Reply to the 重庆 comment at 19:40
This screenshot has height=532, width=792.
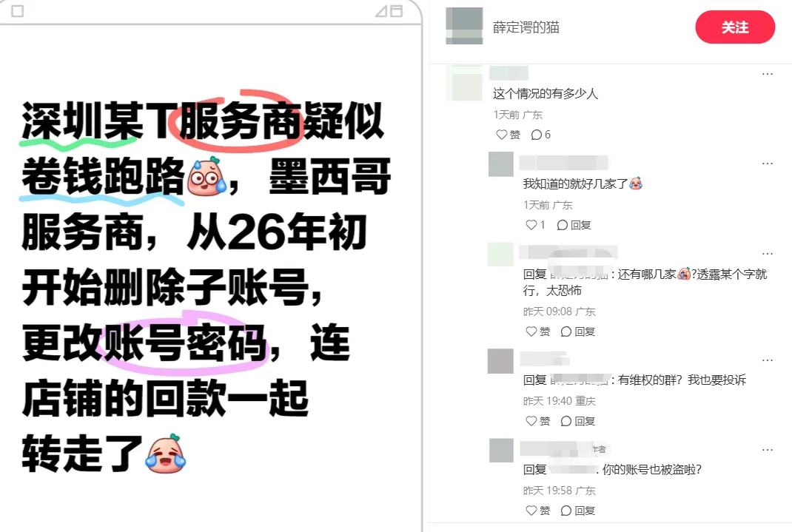(578, 421)
